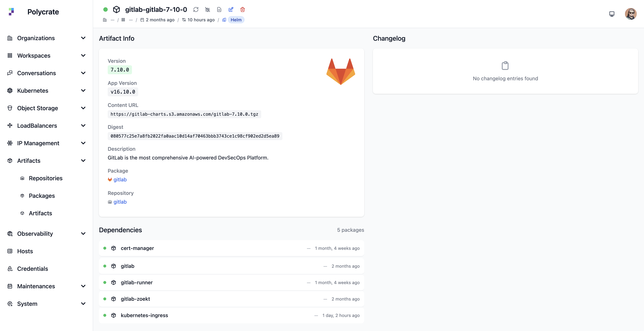Open the gitlab entry in the Dependencies list
The height and width of the screenshot is (331, 644).
tap(231, 266)
